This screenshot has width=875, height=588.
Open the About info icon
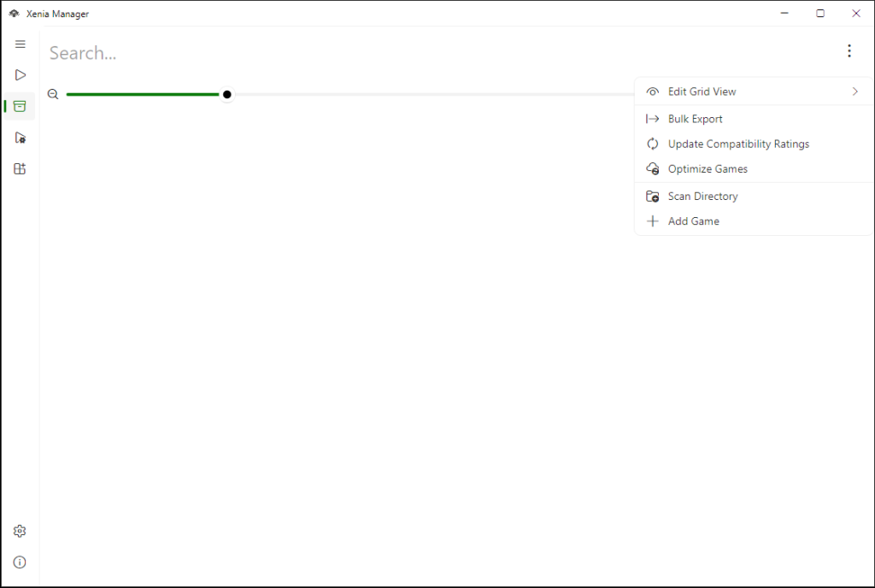(20, 562)
